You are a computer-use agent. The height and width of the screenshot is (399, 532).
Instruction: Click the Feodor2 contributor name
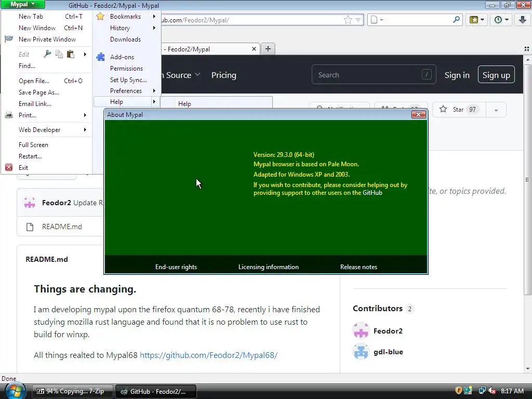click(x=388, y=331)
